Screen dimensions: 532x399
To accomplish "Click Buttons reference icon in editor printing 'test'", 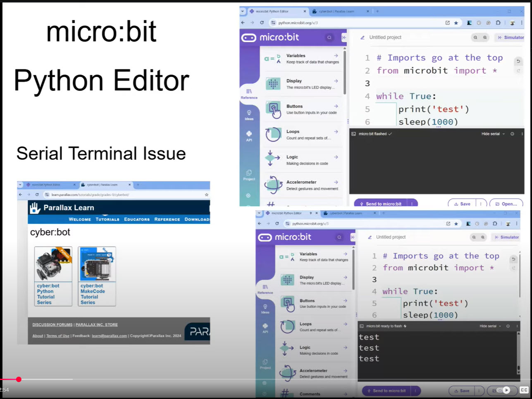I will click(288, 304).
